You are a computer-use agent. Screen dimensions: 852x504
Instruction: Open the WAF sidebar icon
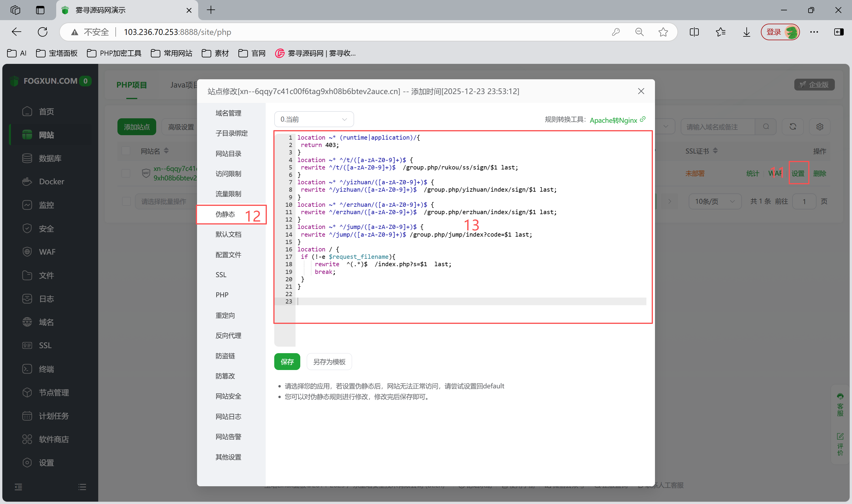[x=27, y=252]
